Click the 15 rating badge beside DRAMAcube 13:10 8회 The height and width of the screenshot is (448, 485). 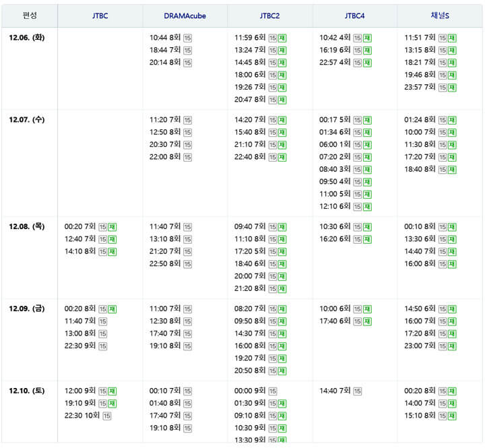click(x=187, y=239)
